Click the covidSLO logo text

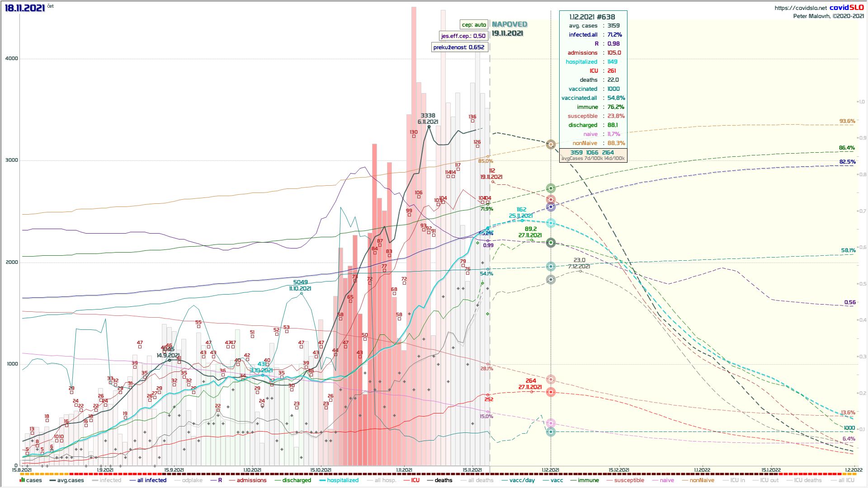point(846,8)
